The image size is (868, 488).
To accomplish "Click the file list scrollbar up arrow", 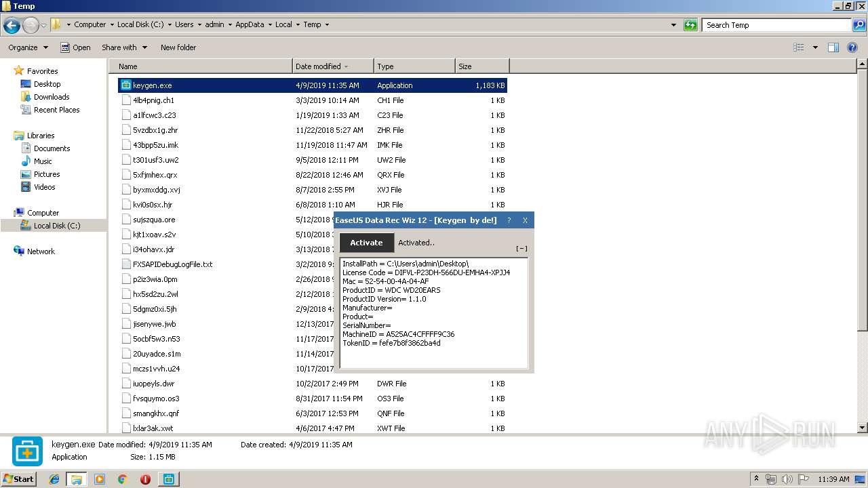I will coord(863,64).
